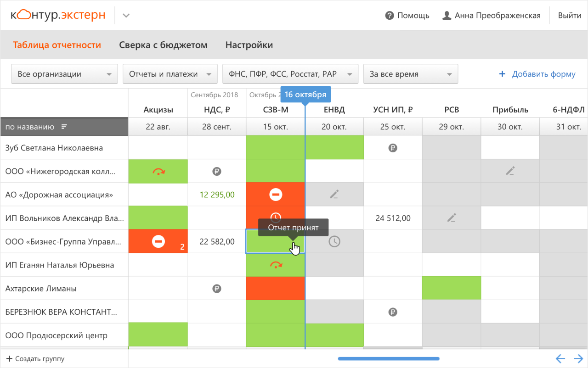
Task: Click pencil icon in АО Дорожная ассоциация row
Action: [334, 195]
